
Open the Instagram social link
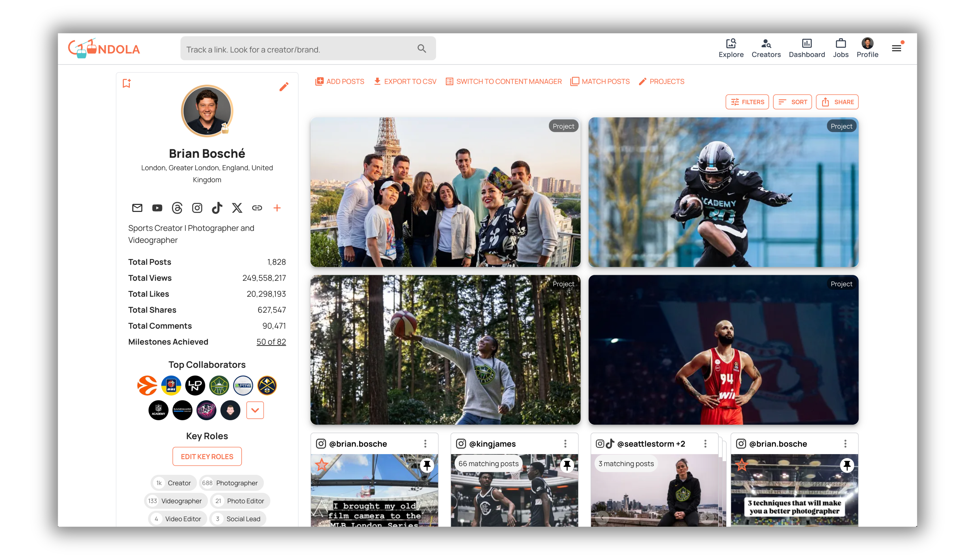(197, 208)
